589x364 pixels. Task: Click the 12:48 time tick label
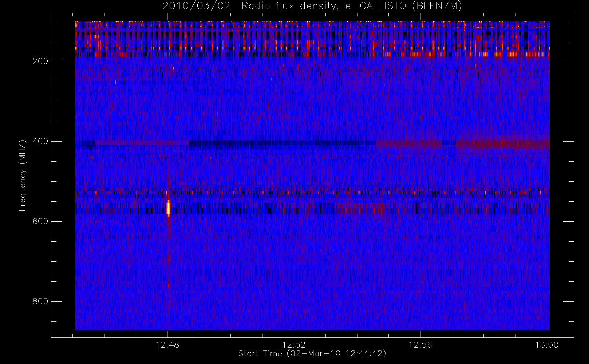point(167,345)
